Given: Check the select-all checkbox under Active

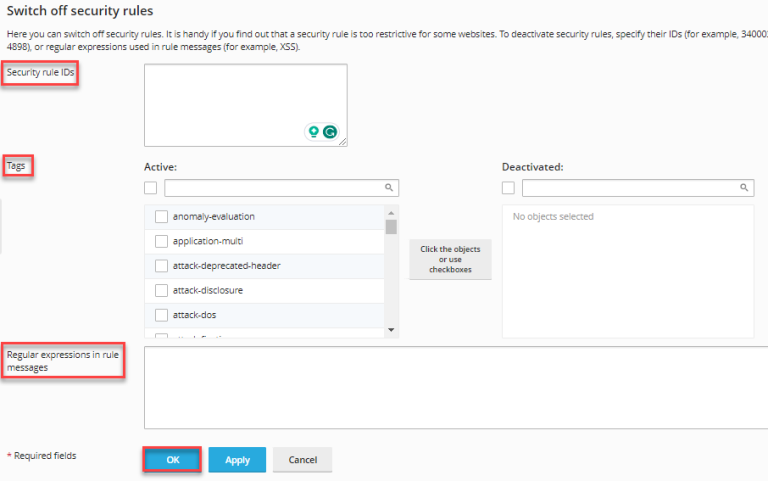Looking at the screenshot, I should [151, 188].
